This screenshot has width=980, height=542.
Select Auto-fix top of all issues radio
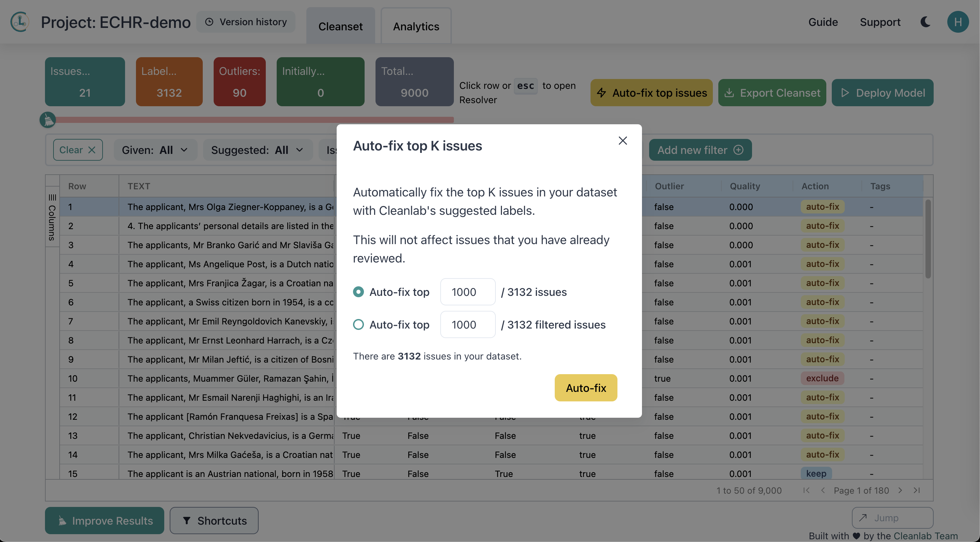pyautogui.click(x=358, y=292)
